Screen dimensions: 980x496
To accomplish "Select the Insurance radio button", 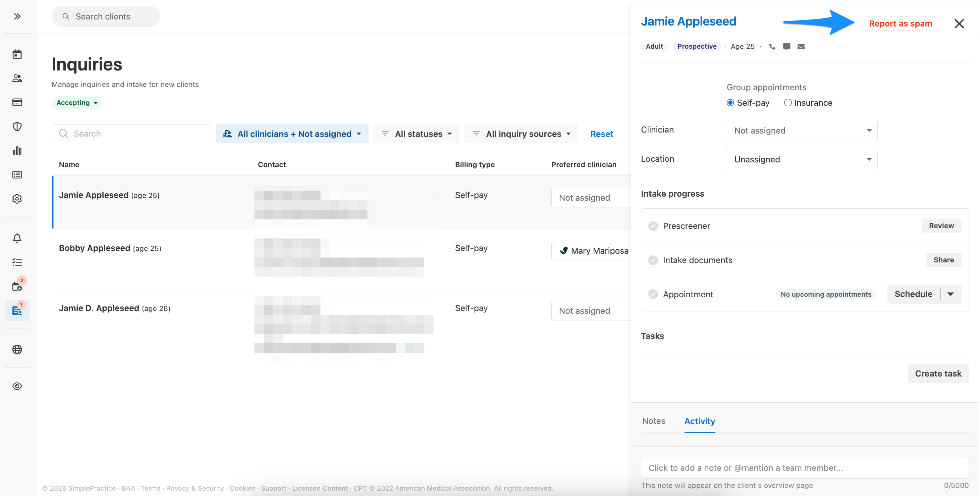I will (787, 103).
